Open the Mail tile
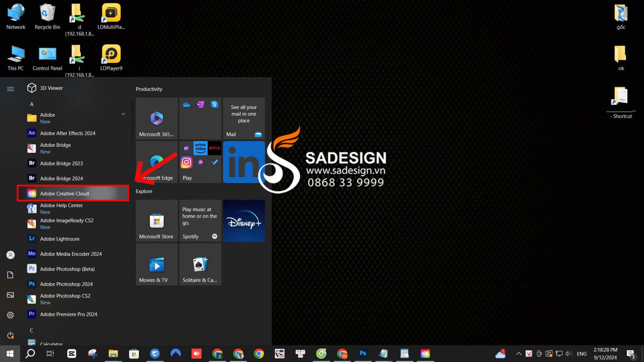The image size is (644, 362). (x=244, y=118)
